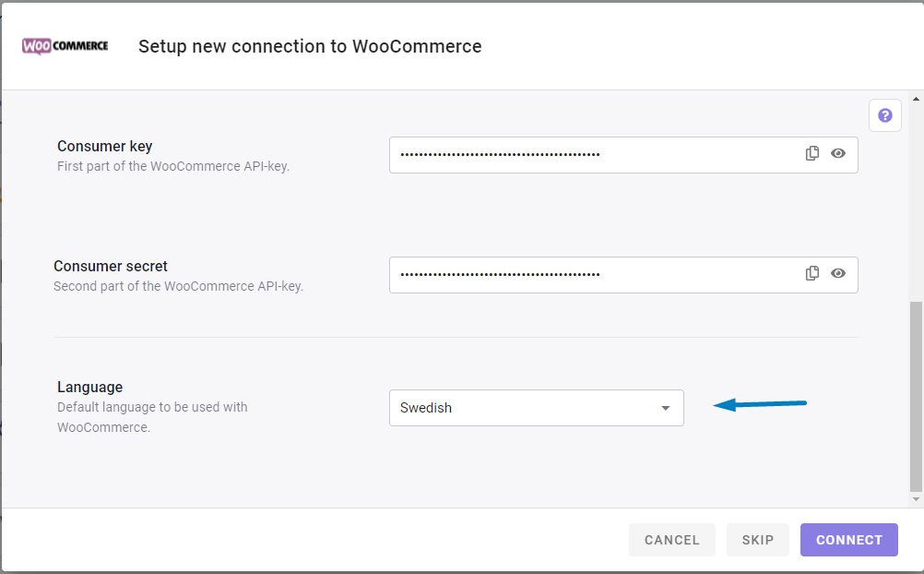
Task: Click the scrollbar up arrow
Action: [x=916, y=99]
